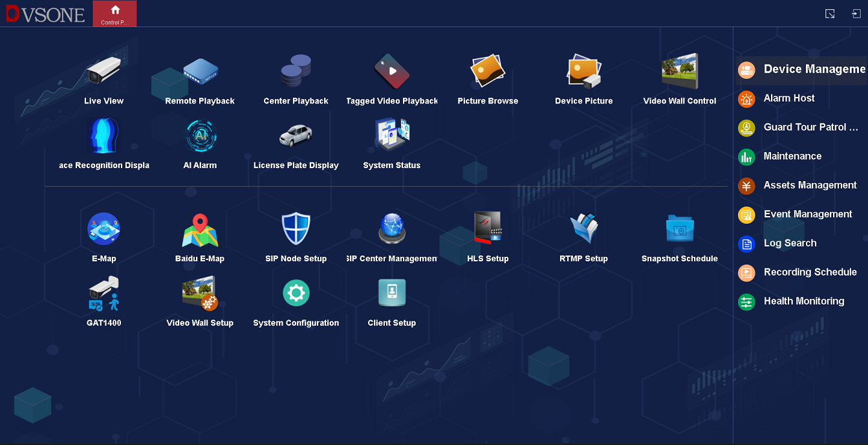Open Center Playback database icon
Image resolution: width=868 pixels, height=445 pixels.
[296, 72]
